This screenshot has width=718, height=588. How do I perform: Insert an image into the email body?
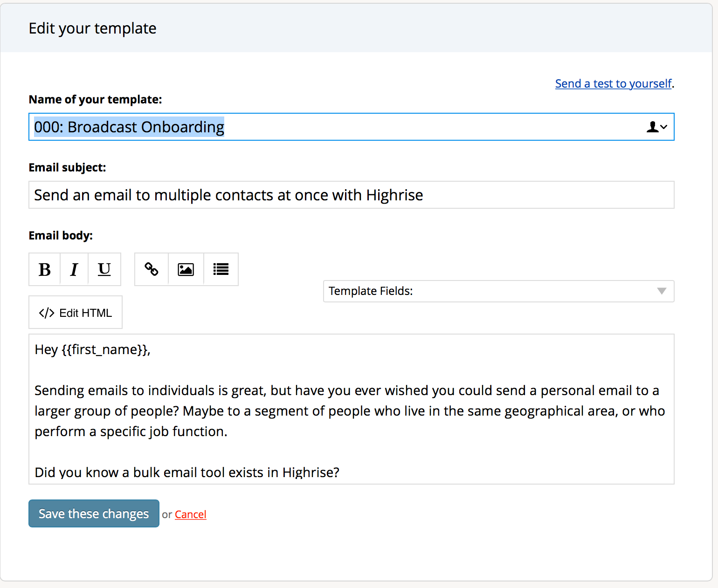coord(186,269)
